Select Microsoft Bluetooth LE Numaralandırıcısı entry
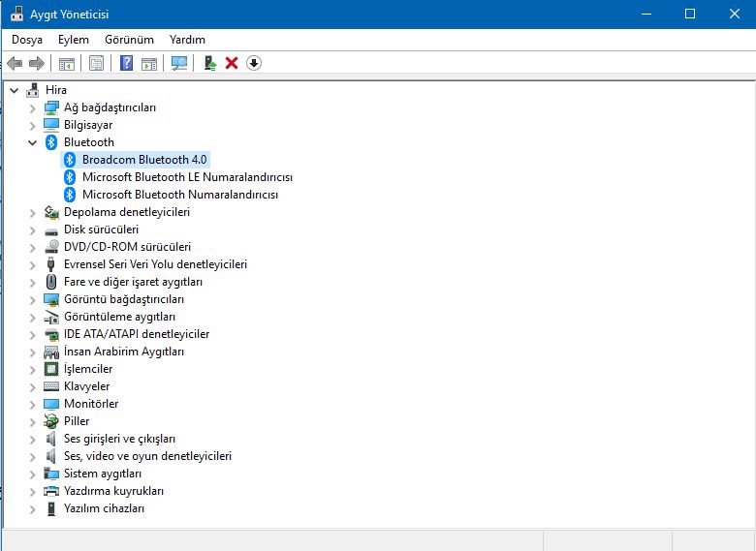 click(187, 177)
